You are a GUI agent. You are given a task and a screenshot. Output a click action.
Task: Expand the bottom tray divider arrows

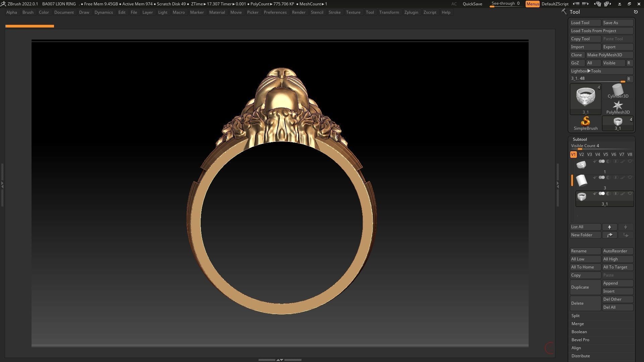coord(280,360)
